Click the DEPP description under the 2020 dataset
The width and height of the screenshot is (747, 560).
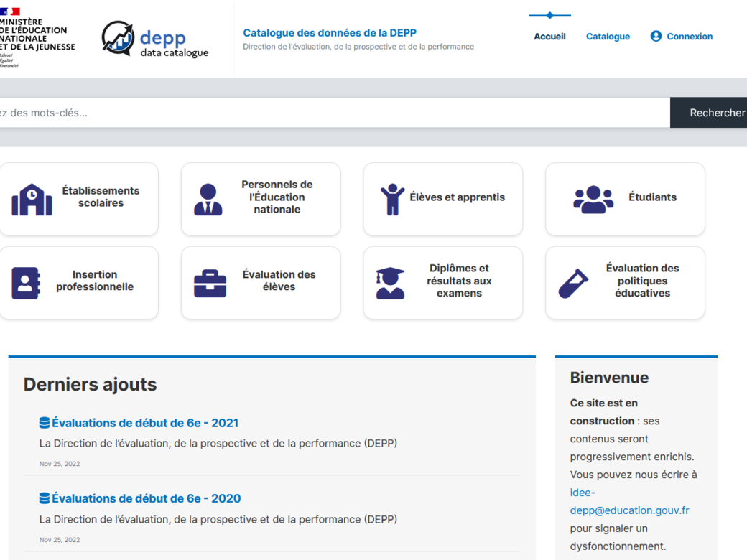pos(218,520)
